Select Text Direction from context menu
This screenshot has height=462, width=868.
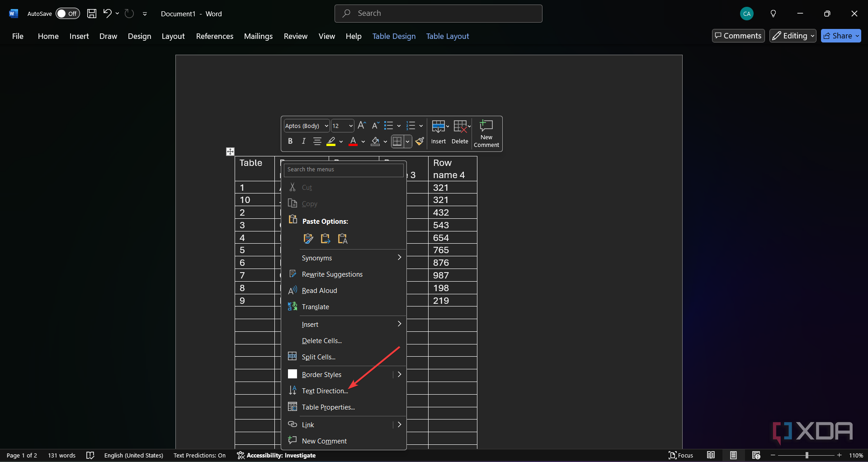(325, 391)
